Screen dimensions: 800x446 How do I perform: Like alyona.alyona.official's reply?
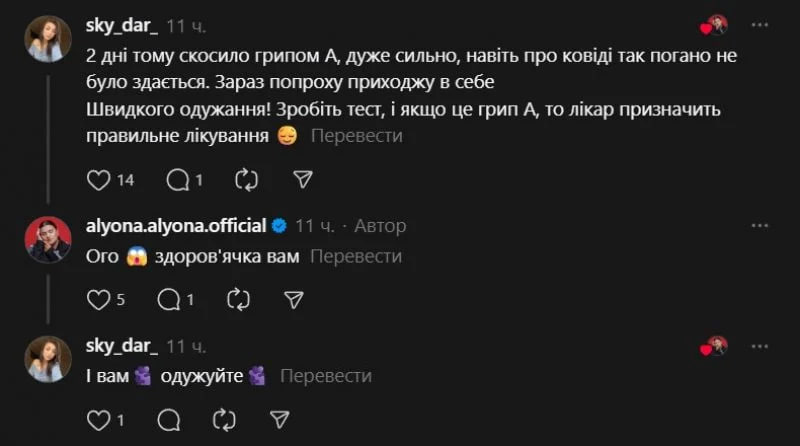pos(98,299)
